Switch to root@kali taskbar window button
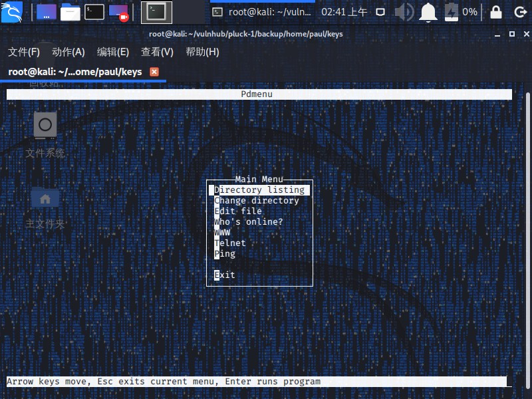The image size is (532, 399). click(x=261, y=12)
